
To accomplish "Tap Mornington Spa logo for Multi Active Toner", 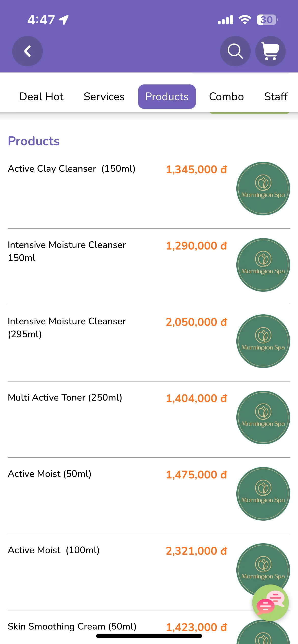I will click(x=263, y=417).
